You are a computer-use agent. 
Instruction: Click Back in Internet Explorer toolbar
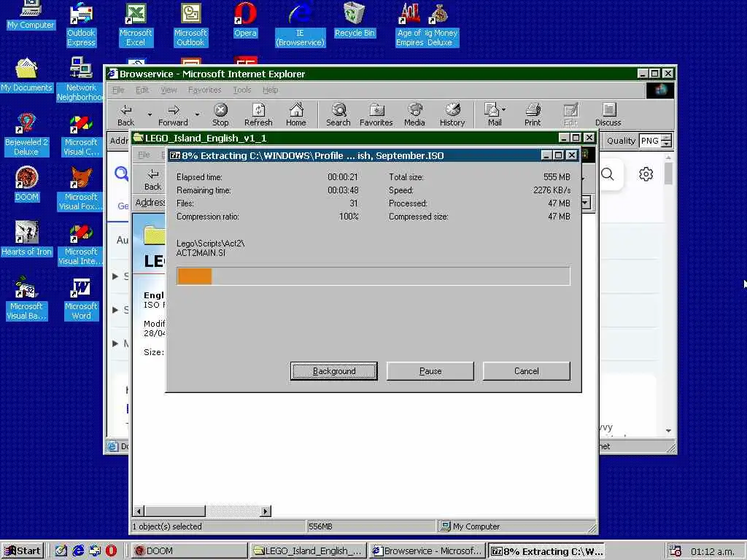125,115
